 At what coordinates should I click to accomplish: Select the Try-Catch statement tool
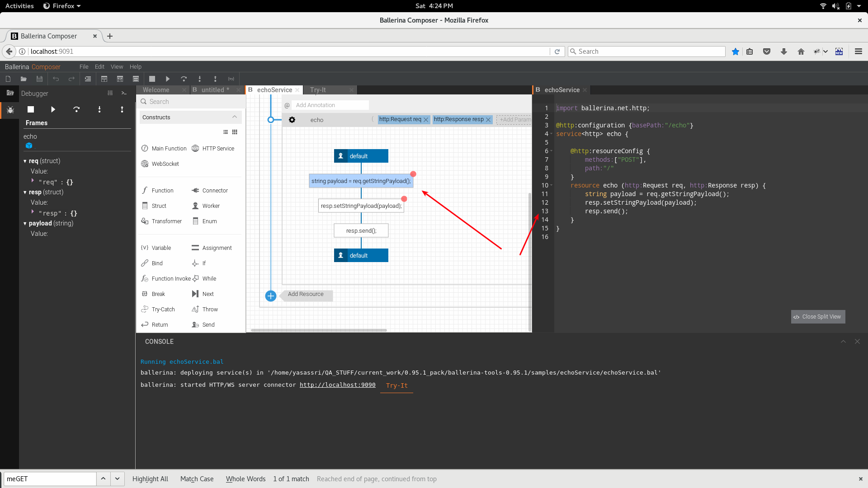click(x=158, y=310)
